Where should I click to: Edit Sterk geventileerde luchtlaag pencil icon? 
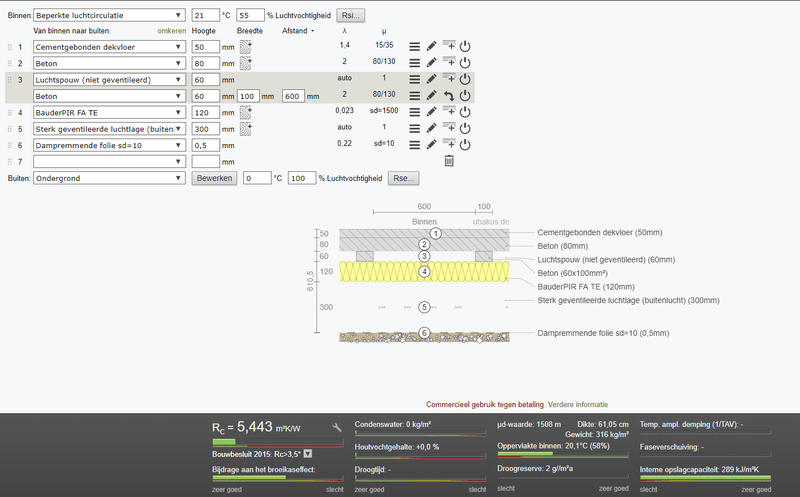432,128
